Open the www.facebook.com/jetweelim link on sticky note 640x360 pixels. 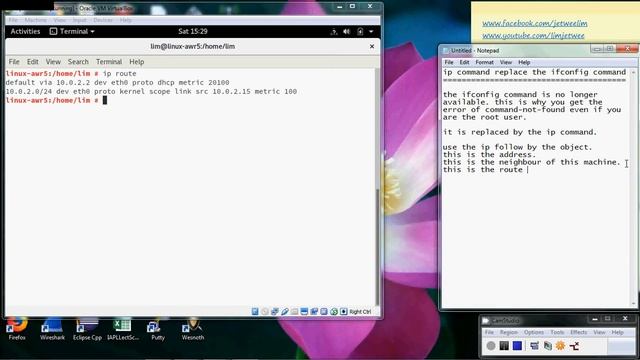(x=535, y=23)
